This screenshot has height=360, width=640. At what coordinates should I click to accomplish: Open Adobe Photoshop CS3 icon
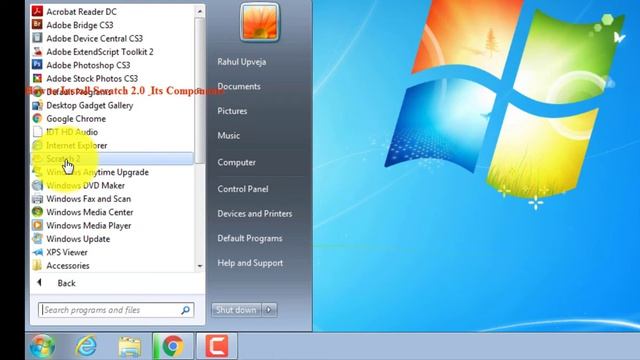pos(37,65)
